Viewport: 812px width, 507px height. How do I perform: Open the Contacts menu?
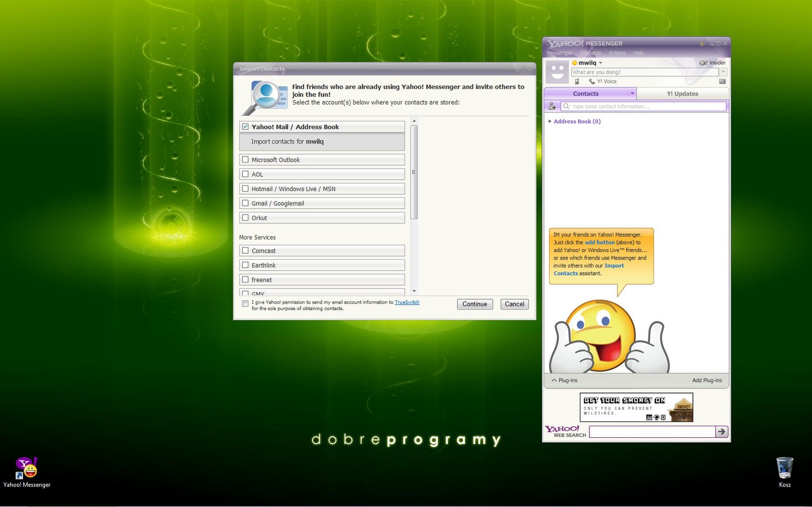[591, 53]
